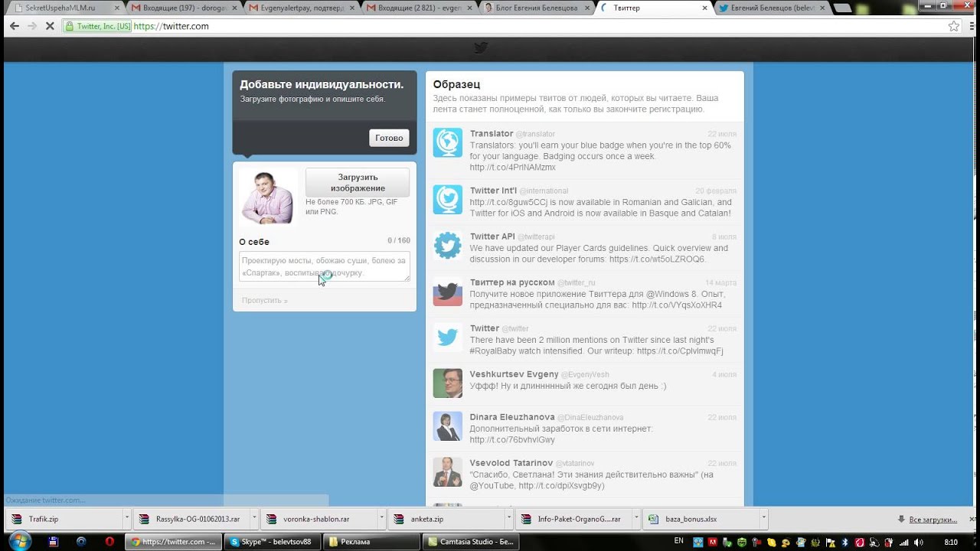Expand the dropdown arrow beside Rassylka-OG-01062013.rar
This screenshot has height=551, width=980.
pyautogui.click(x=253, y=518)
